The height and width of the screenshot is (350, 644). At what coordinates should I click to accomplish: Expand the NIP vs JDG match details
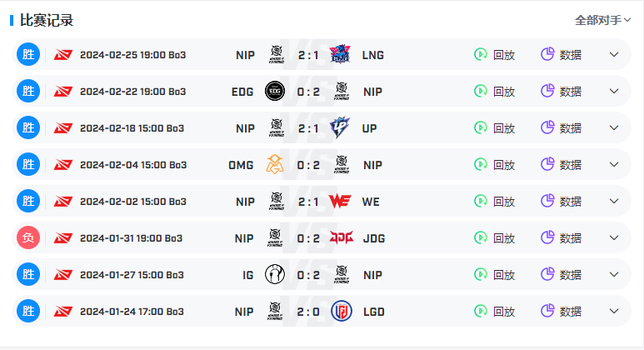point(614,237)
